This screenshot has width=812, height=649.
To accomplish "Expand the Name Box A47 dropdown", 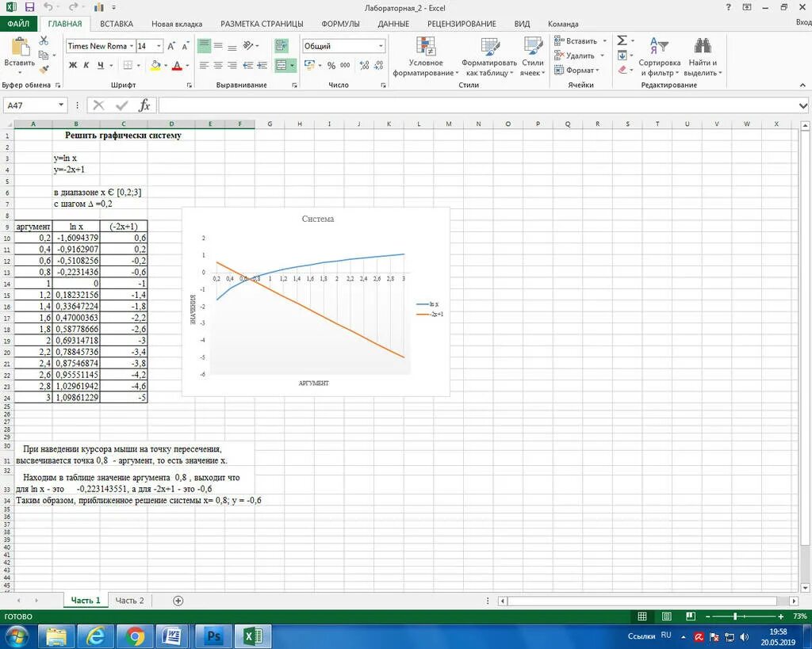I will point(61,105).
